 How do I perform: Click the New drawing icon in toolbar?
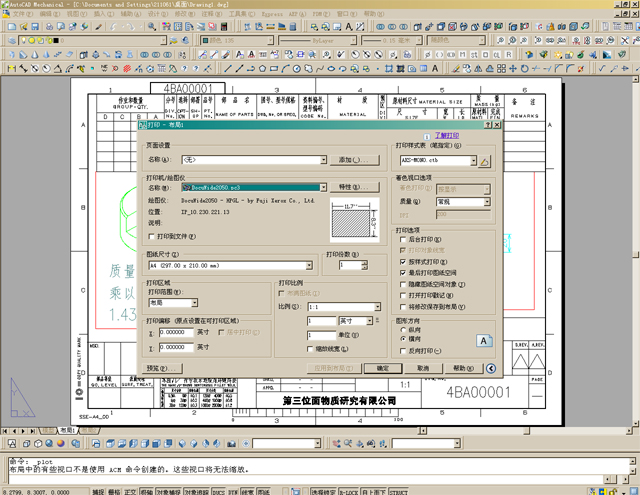click(x=12, y=27)
